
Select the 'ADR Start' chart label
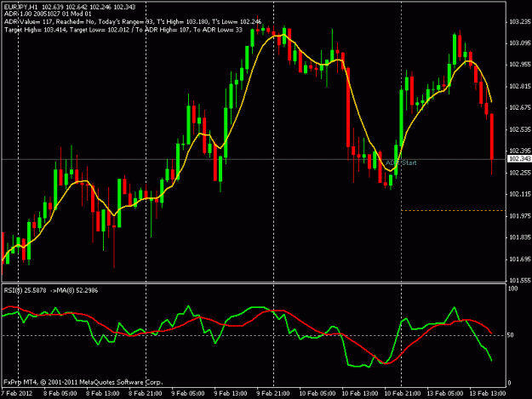(401, 163)
